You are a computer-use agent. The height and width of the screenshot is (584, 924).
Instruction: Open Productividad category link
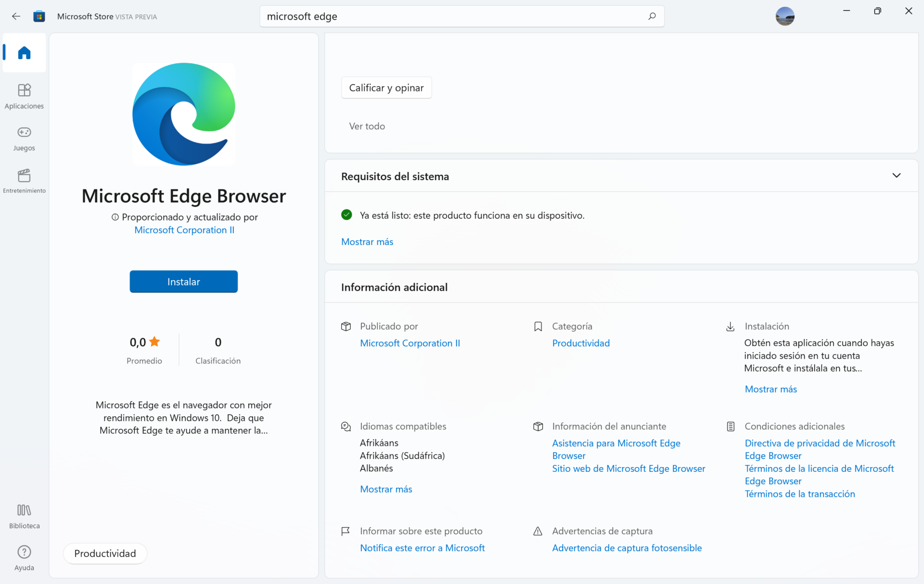(x=581, y=343)
